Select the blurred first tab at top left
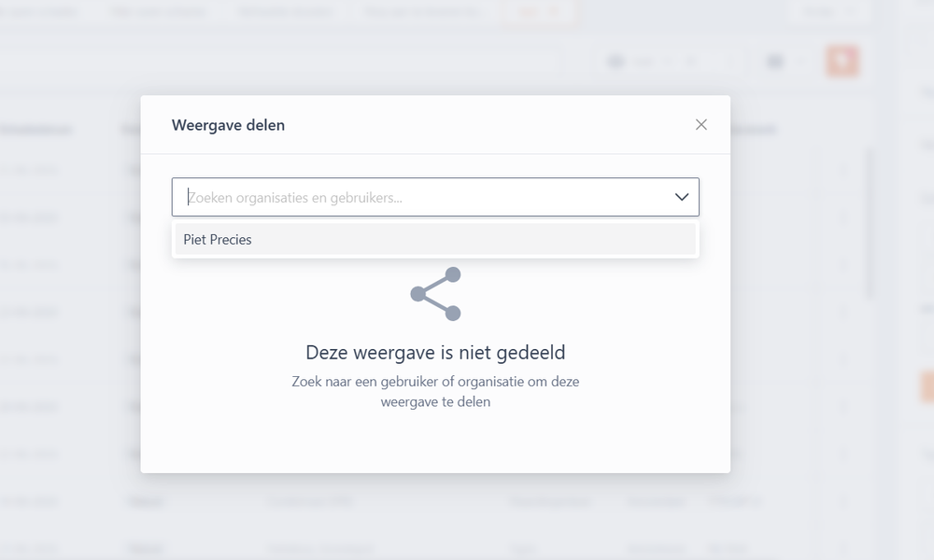934x560 pixels. 38,12
